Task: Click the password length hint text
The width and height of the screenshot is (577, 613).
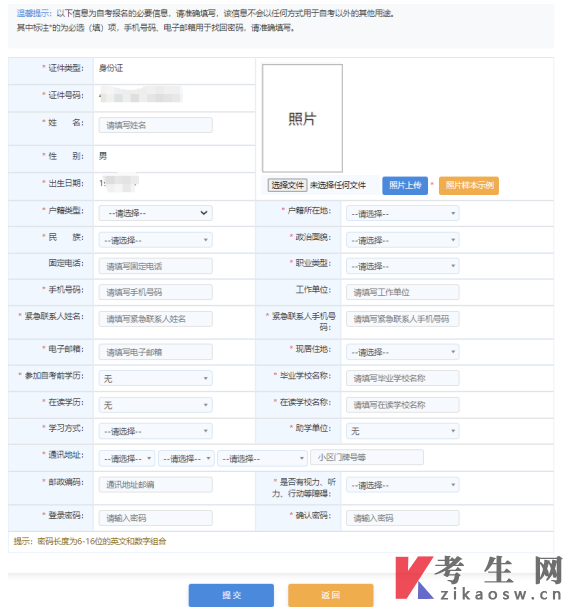Action: point(90,541)
